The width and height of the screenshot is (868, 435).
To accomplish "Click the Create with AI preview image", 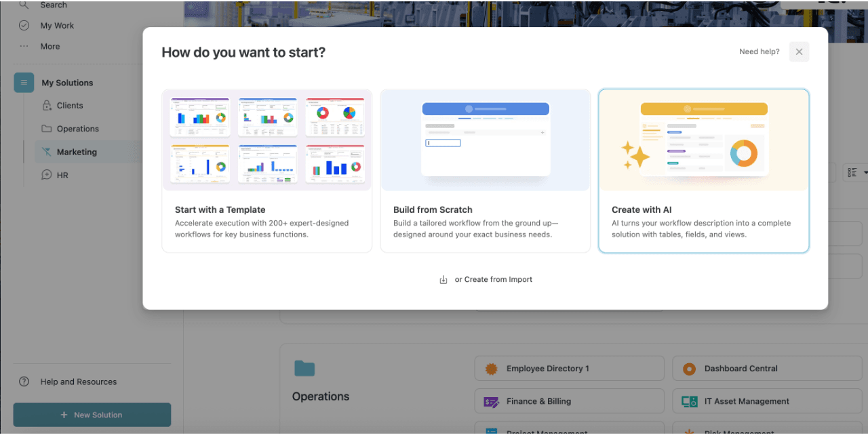I will (x=704, y=140).
